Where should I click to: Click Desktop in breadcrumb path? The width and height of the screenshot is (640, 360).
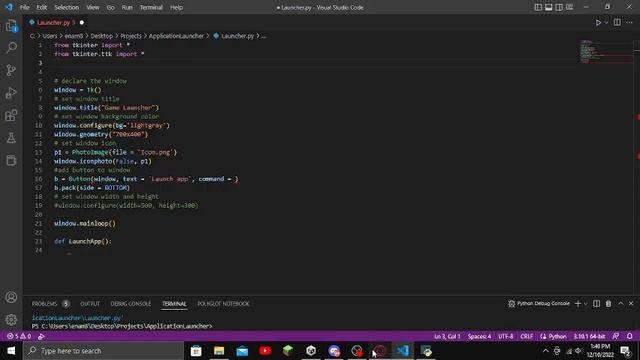click(x=101, y=36)
